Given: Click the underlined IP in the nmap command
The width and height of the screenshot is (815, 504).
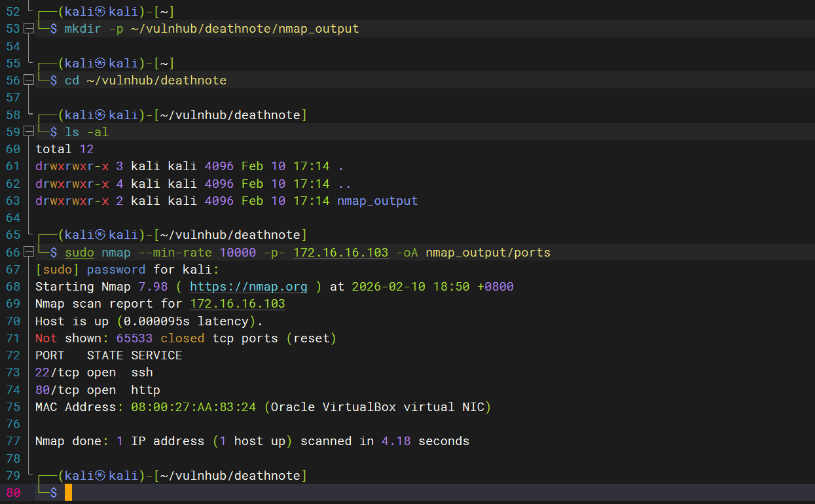Looking at the screenshot, I should tap(340, 253).
